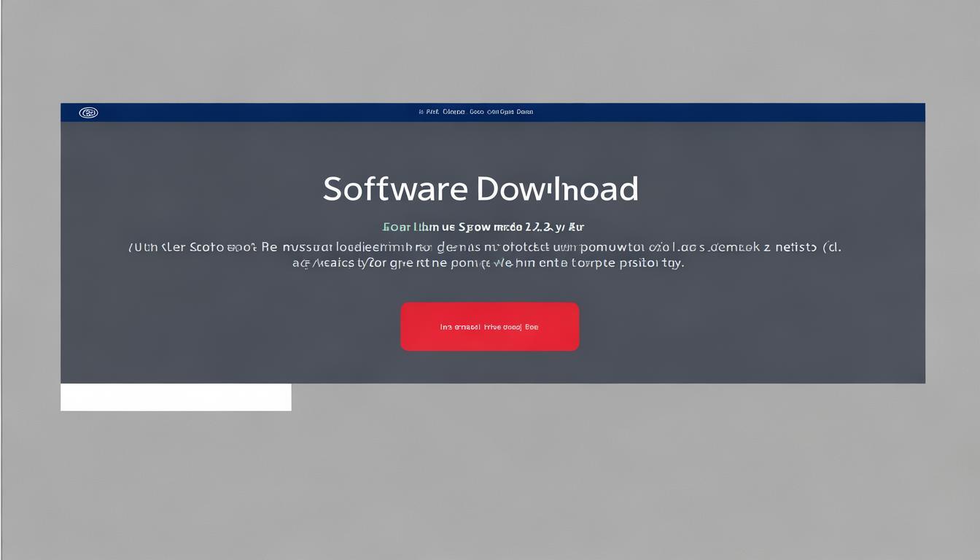Click the "Software Download" heading
The width and height of the screenshot is (980, 560).
pos(481,189)
